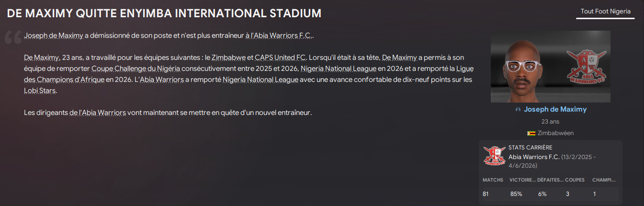
Task: Click the small Abia Warriors crest in career stats
Action: click(x=494, y=156)
